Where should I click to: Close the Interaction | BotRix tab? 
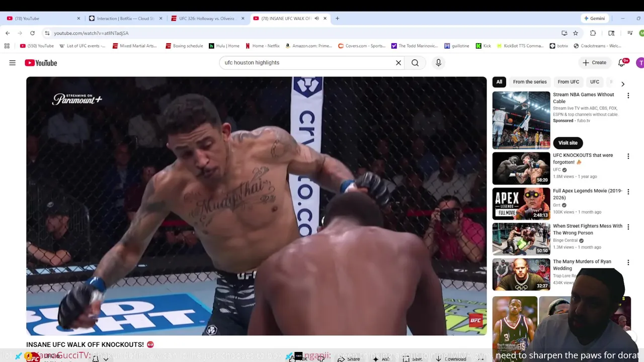tap(161, 19)
